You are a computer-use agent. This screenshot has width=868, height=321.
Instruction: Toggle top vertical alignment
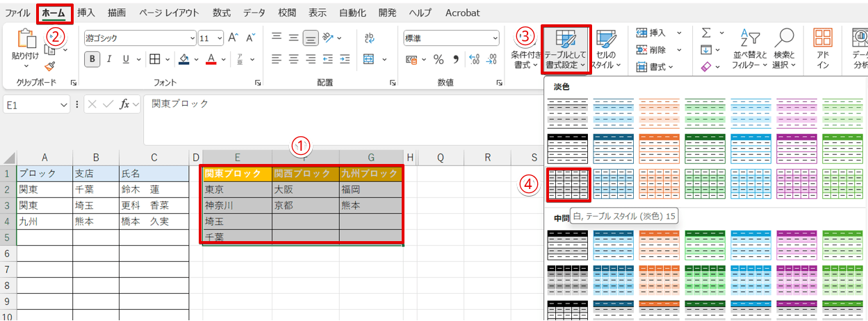(277, 38)
